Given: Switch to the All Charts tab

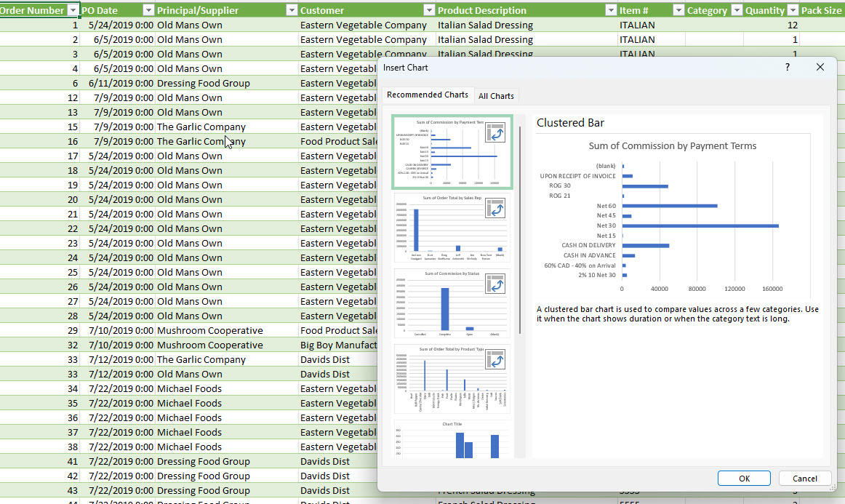Looking at the screenshot, I should [496, 96].
